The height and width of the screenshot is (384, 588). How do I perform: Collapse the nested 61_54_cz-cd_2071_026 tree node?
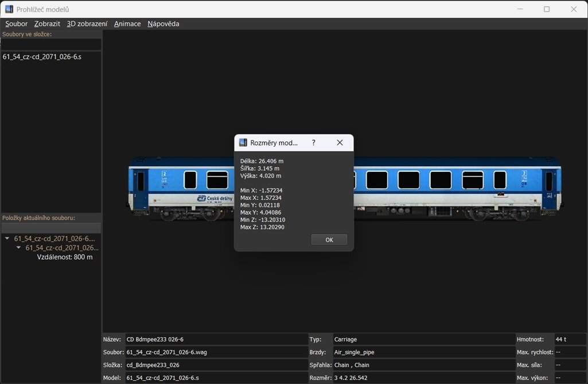click(18, 248)
